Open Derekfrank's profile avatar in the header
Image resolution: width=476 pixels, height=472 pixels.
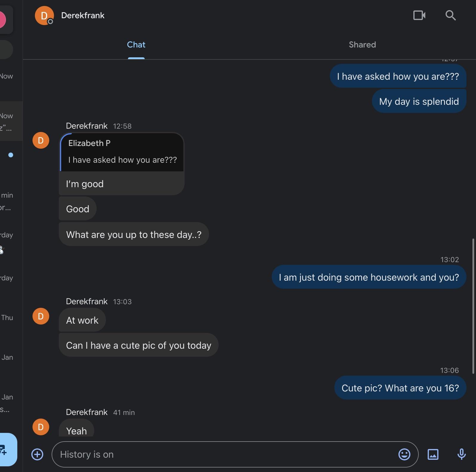pyautogui.click(x=44, y=15)
